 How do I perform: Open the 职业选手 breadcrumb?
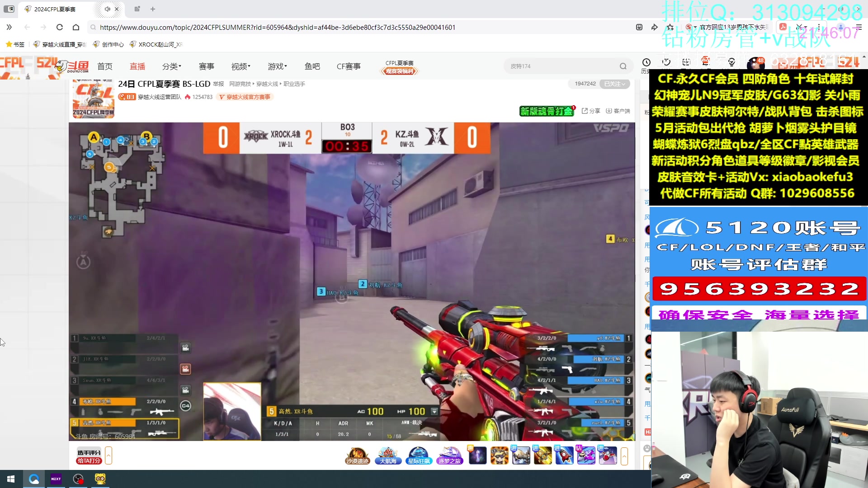point(294,84)
